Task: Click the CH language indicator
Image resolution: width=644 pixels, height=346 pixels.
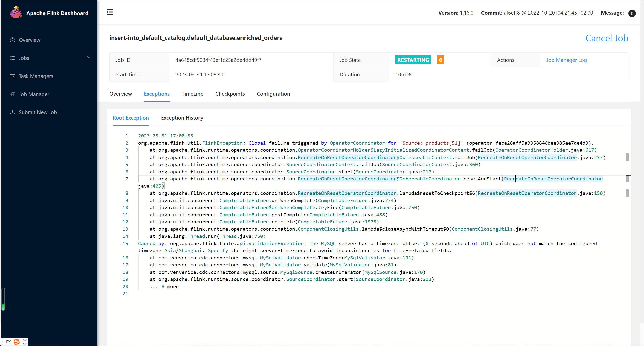Action: coord(8,342)
